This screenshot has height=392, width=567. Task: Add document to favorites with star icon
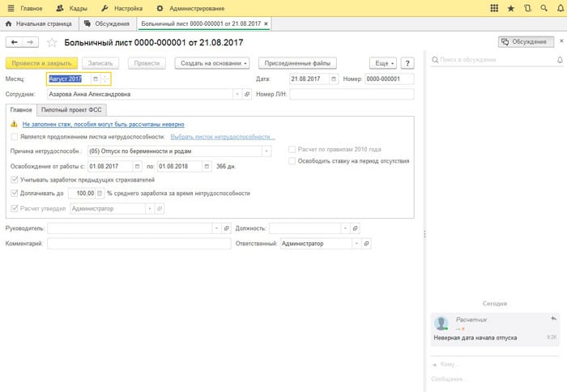[53, 42]
